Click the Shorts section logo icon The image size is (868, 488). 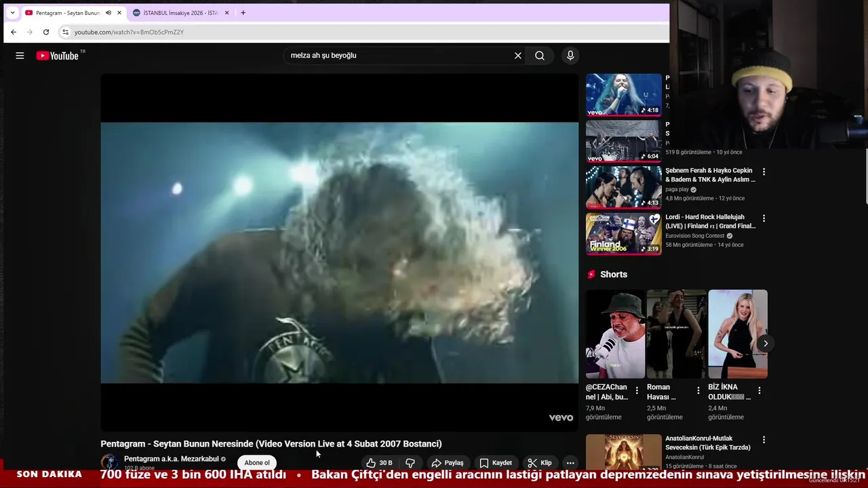click(x=591, y=274)
